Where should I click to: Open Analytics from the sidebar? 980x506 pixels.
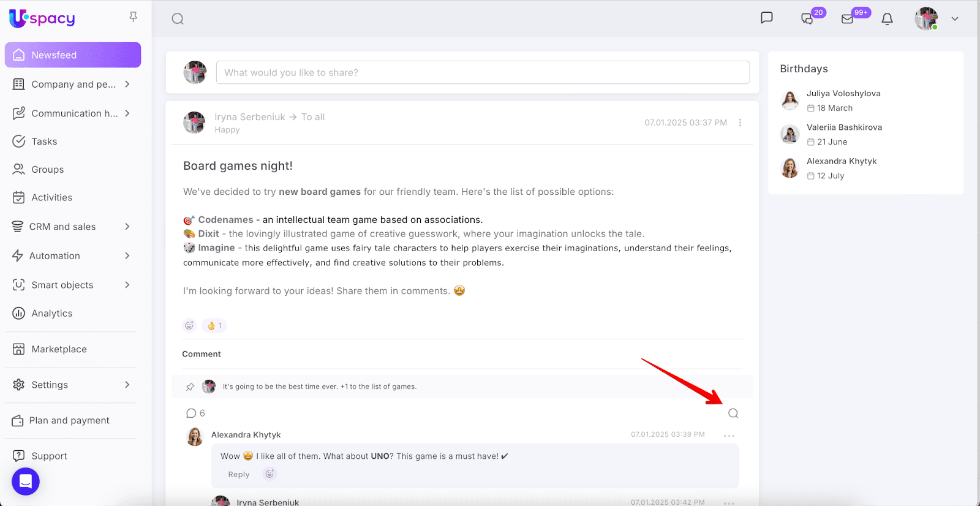[x=51, y=313]
